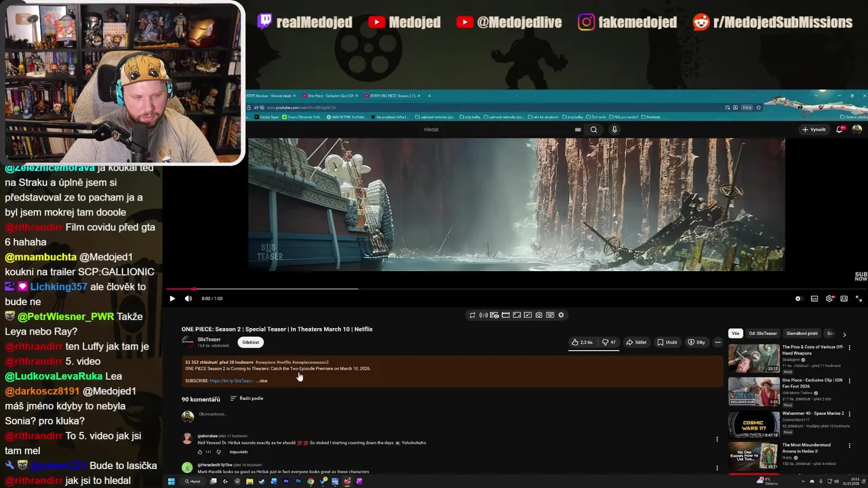Dislike the video showing 47 dislikes

click(x=610, y=342)
